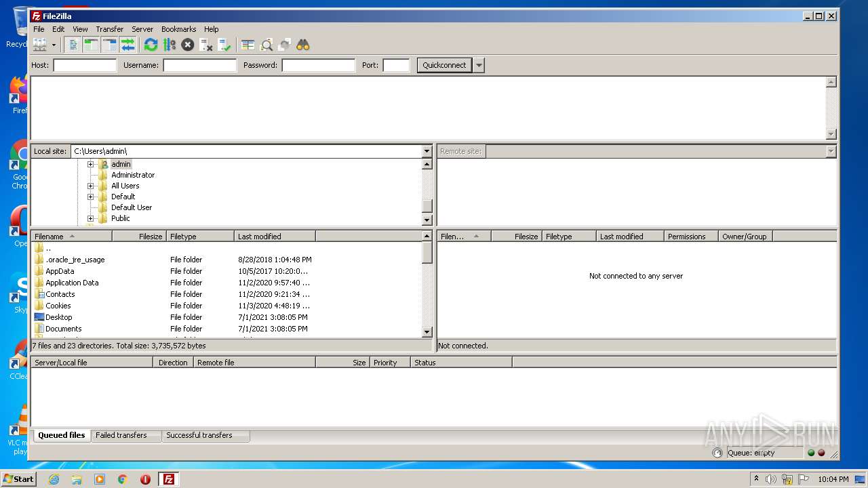This screenshot has height=488, width=868.
Task: Expand the Public folder tree node
Action: 90,218
